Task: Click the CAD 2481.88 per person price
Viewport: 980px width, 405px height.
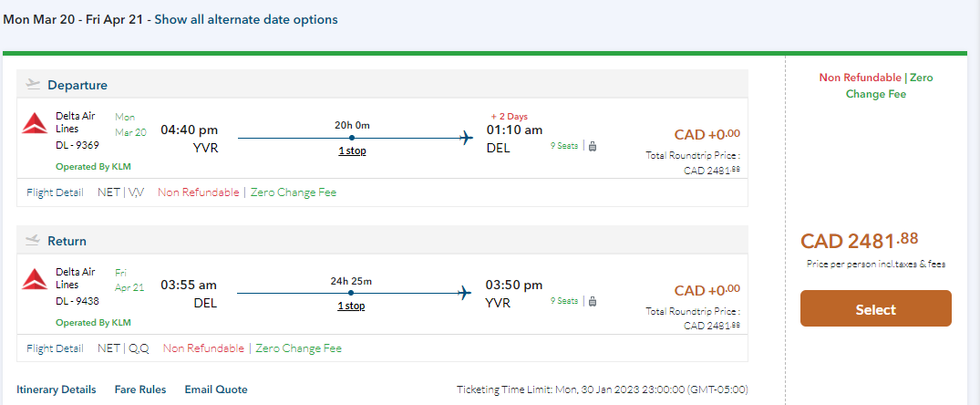Action: pos(859,241)
